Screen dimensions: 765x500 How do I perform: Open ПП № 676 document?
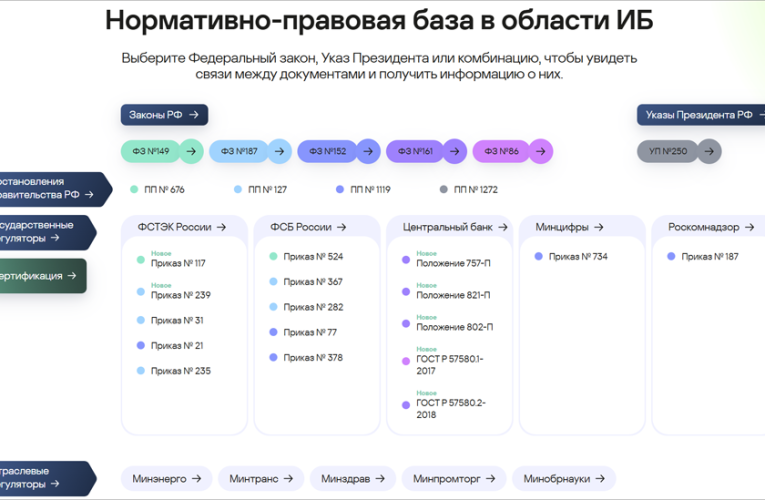[158, 189]
